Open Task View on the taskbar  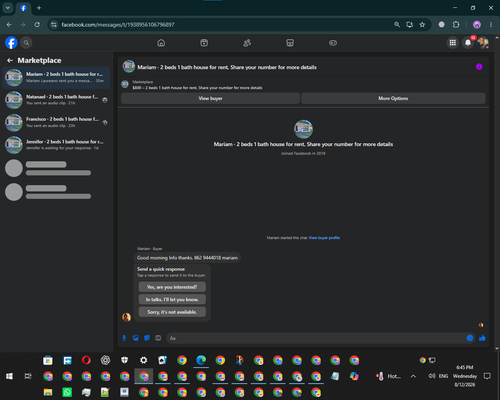pos(28,376)
